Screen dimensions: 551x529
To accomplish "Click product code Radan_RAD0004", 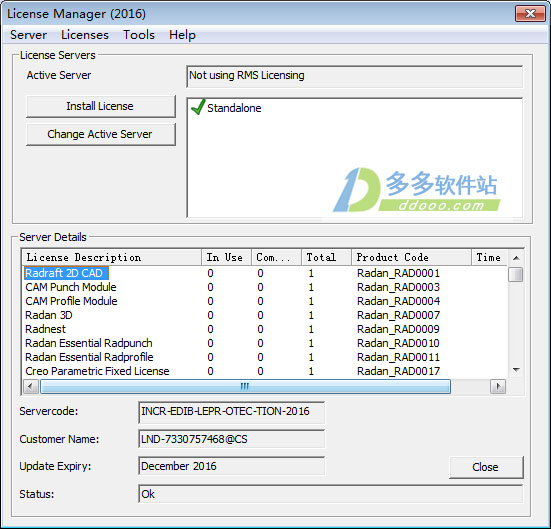I will tap(398, 301).
